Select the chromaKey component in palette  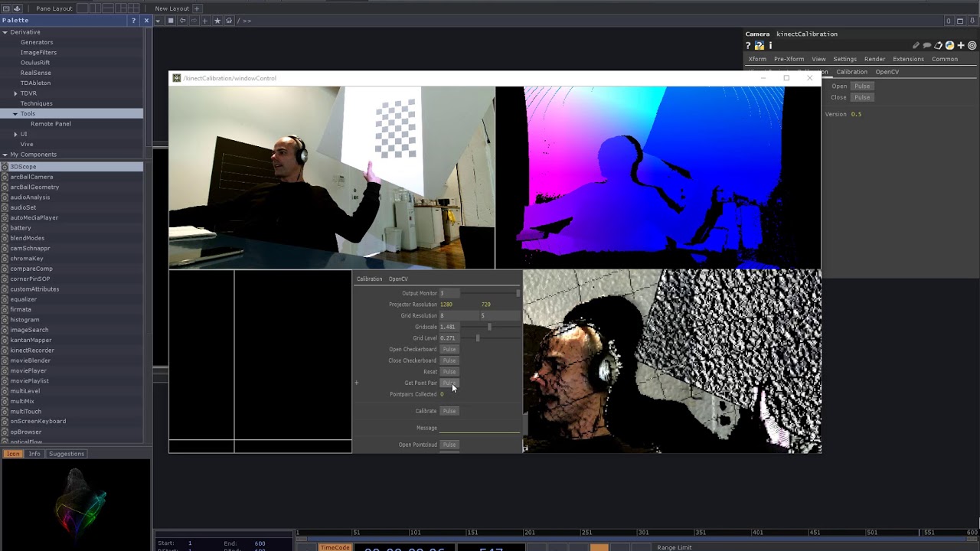(27, 259)
